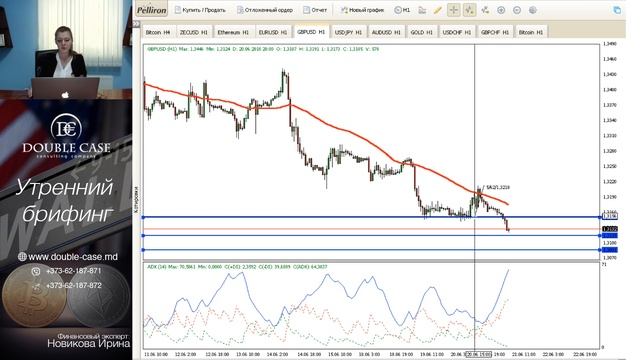Viewport: 640px width, 360px height.
Task: Click the chart objects icon before zoom in
Action: 485,10
